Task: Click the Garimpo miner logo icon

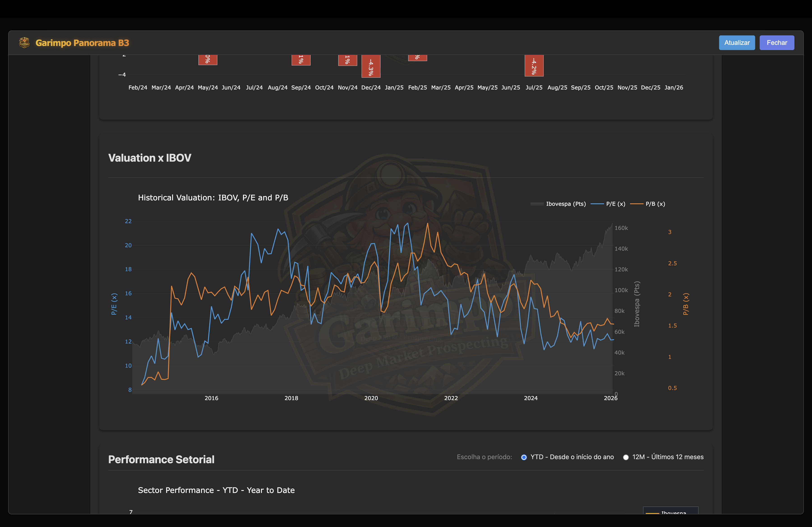Action: 24,43
